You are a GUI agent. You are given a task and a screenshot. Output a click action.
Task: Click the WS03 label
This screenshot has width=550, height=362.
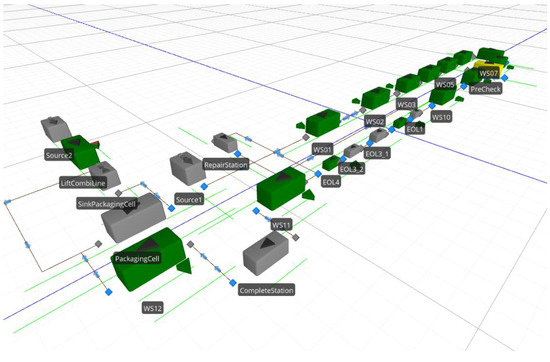pos(407,104)
